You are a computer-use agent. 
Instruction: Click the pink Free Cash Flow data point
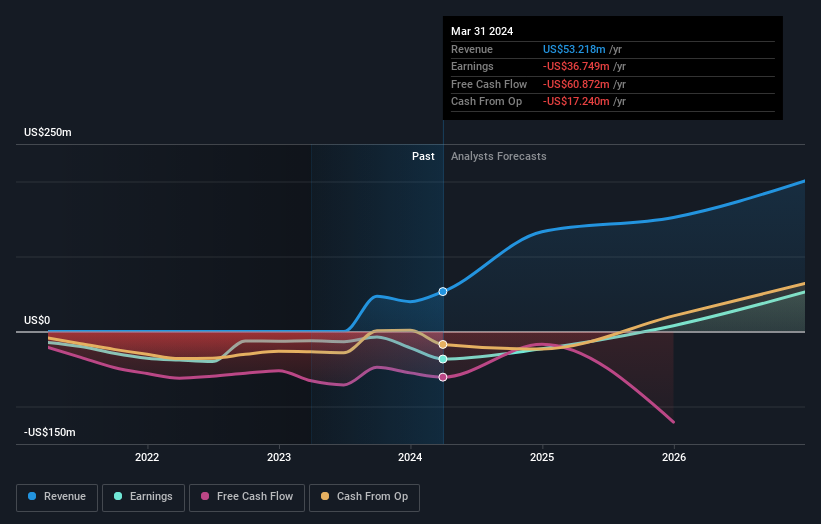pos(443,377)
